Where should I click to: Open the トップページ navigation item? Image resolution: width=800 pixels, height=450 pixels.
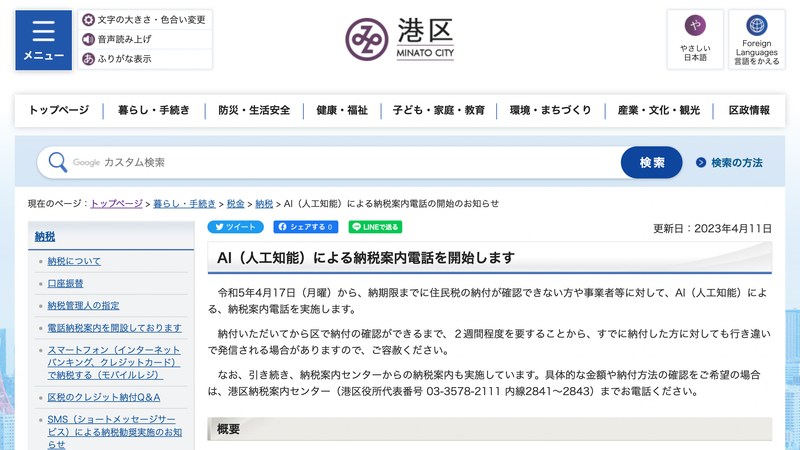[x=59, y=110]
